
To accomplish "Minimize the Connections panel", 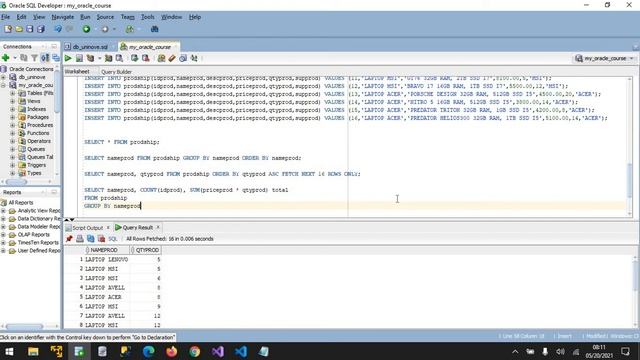I will coord(54,47).
